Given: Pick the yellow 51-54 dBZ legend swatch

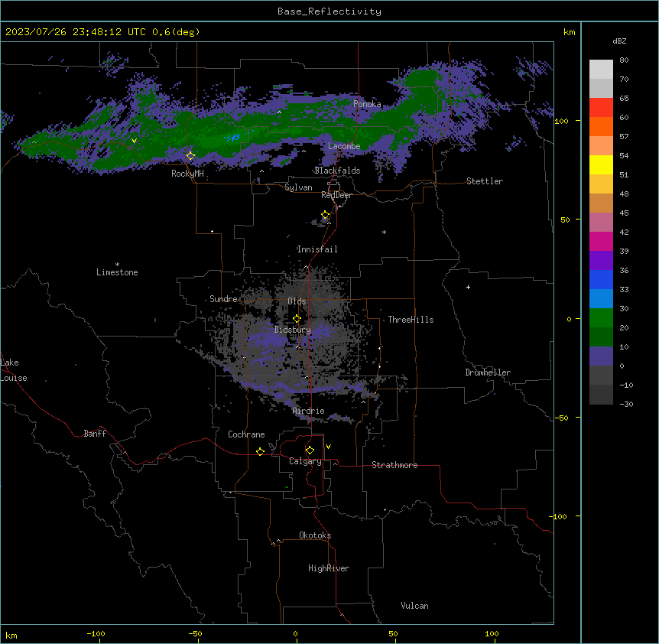Looking at the screenshot, I should tap(601, 164).
